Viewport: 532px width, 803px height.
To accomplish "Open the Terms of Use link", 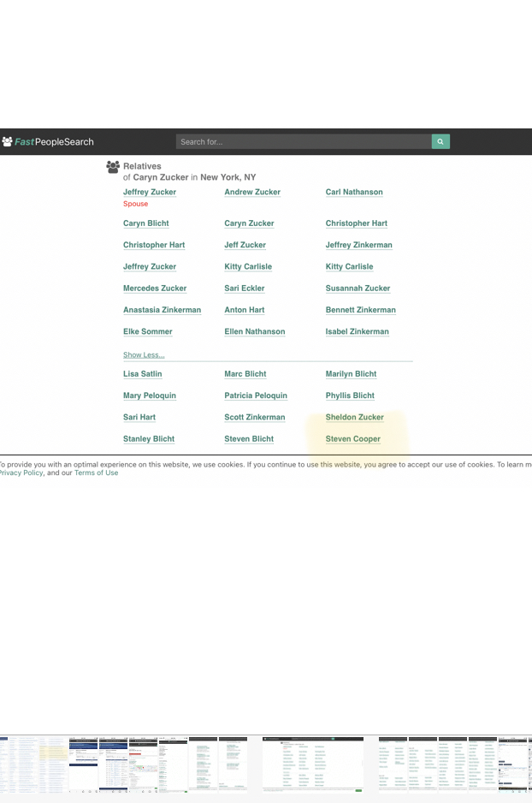I will click(x=96, y=473).
